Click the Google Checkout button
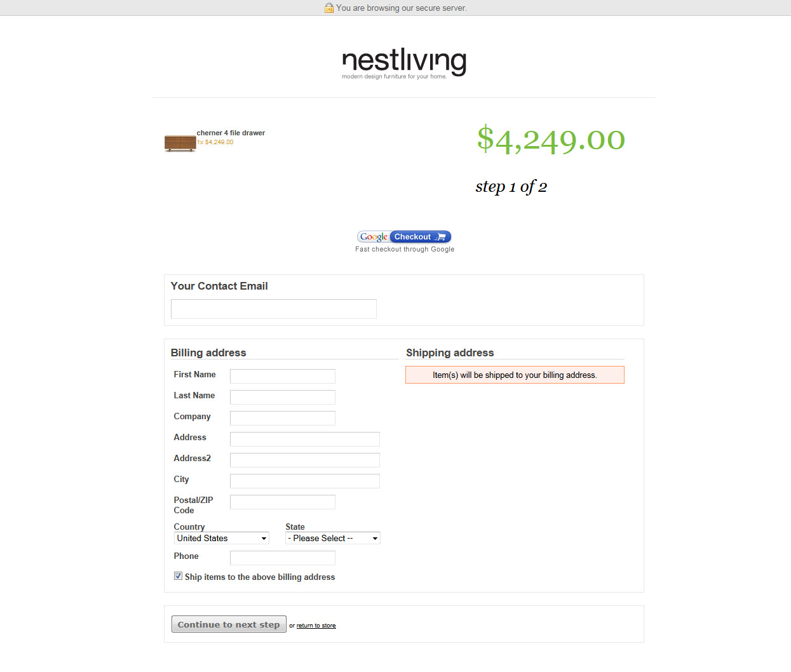 [404, 237]
